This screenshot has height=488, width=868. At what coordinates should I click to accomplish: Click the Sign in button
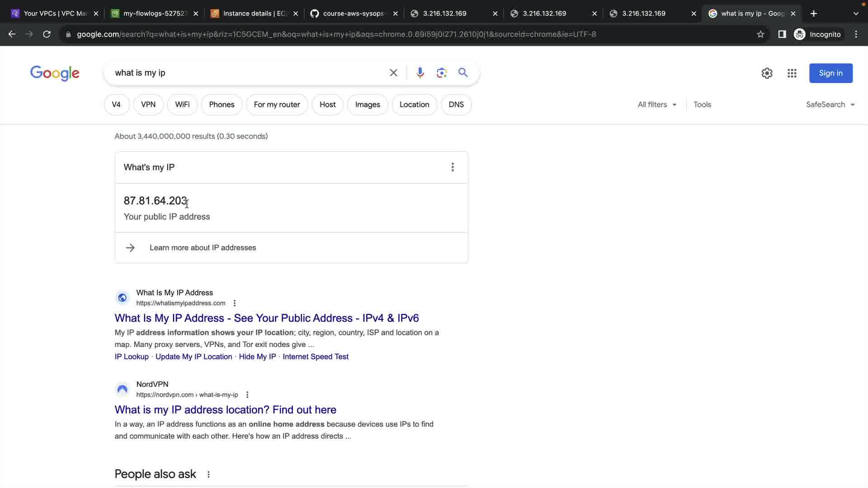coord(830,73)
